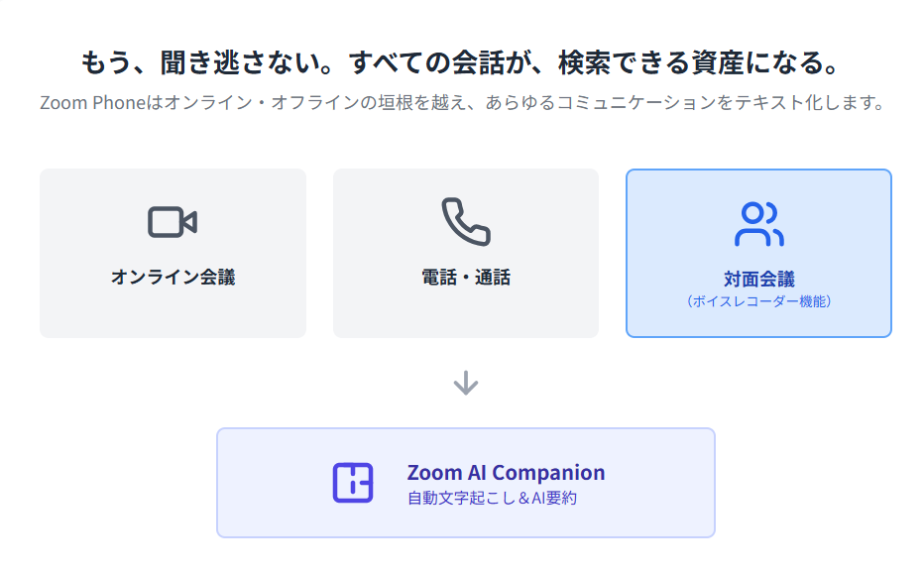Click the word 検索できる資産 in heading
The height and width of the screenshot is (574, 924).
(650, 62)
